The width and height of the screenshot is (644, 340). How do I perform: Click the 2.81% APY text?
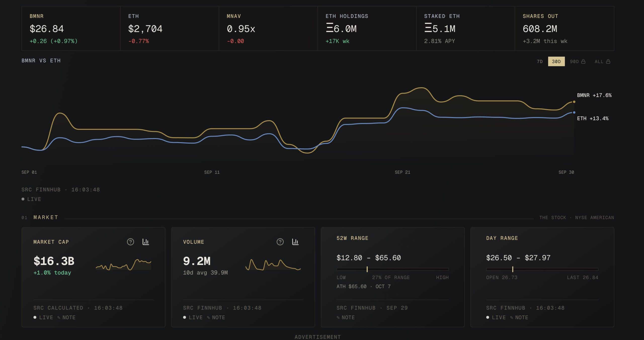[439, 41]
